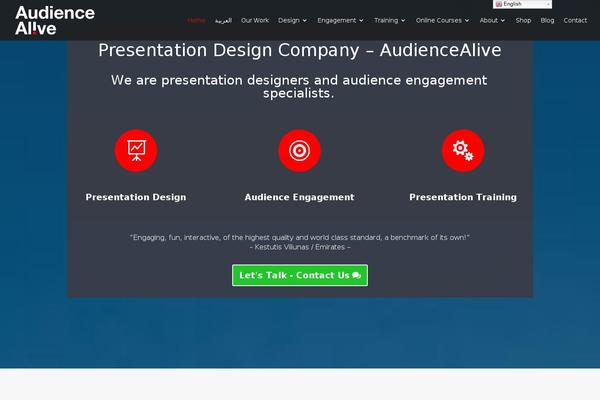Expand the Engagement menu

click(x=340, y=20)
